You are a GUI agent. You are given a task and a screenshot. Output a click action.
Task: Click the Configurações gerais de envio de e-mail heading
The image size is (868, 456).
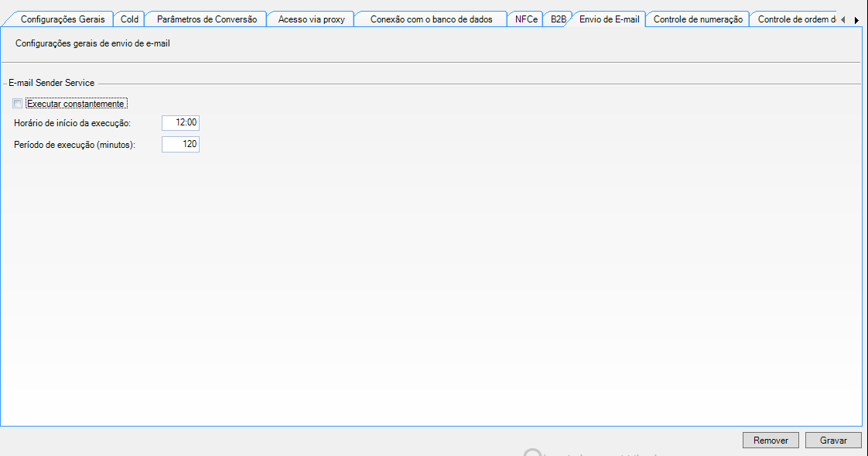(x=92, y=43)
